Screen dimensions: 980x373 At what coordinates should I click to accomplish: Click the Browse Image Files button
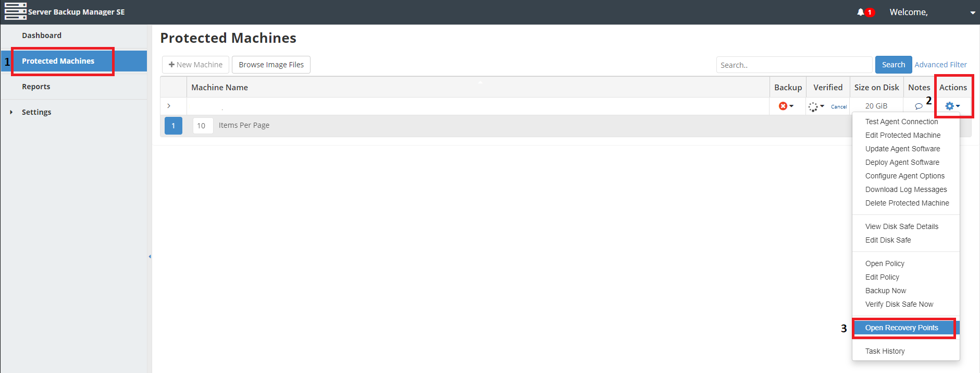(x=271, y=65)
